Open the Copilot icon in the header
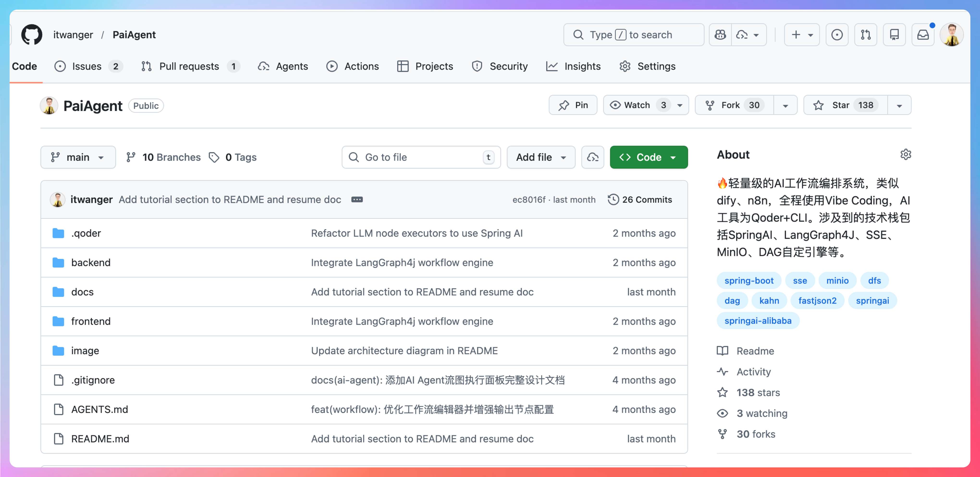The width and height of the screenshot is (980, 477). 720,35
